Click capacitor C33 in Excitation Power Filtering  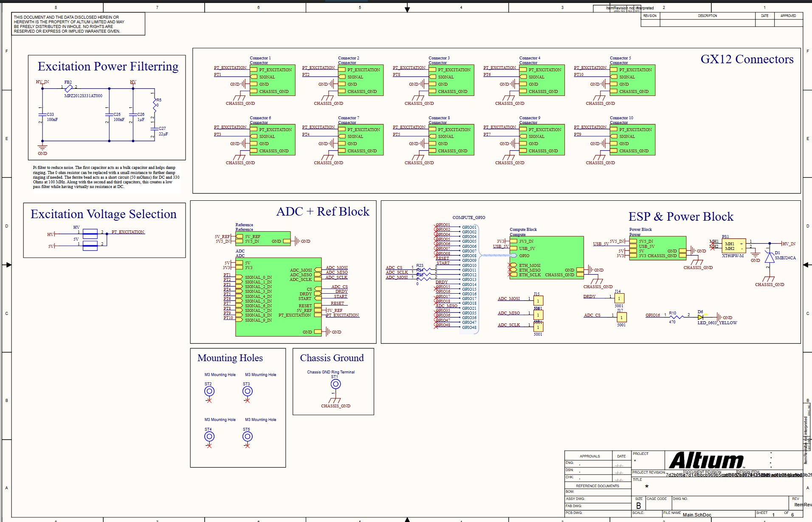tap(42, 114)
